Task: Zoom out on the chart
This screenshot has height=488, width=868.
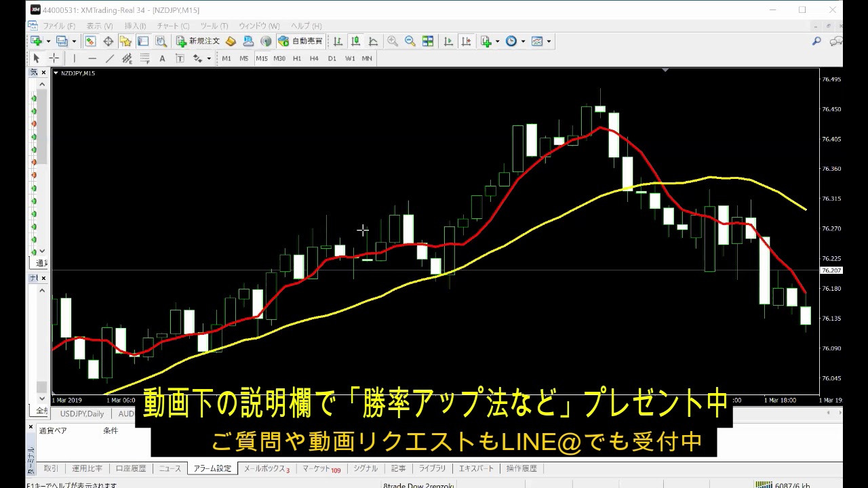Action: click(x=410, y=41)
